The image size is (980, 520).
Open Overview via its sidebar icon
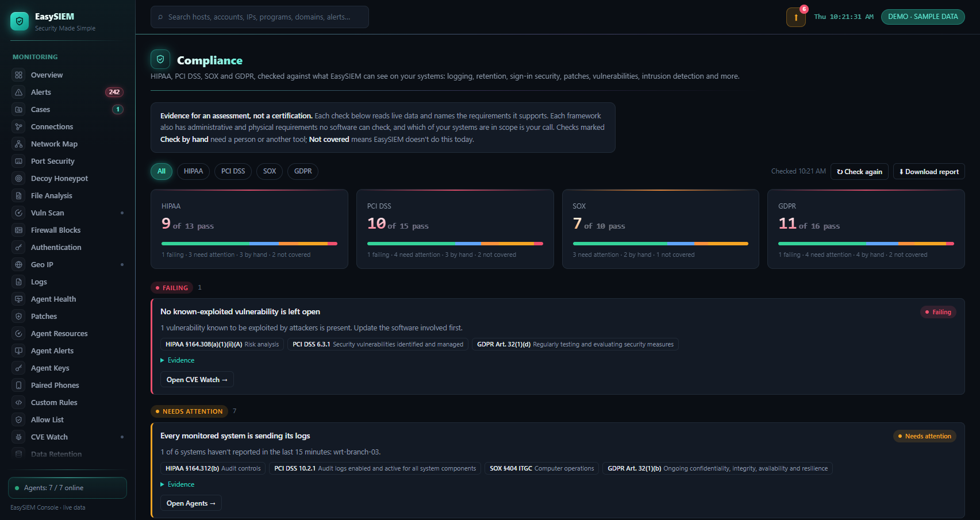click(19, 75)
